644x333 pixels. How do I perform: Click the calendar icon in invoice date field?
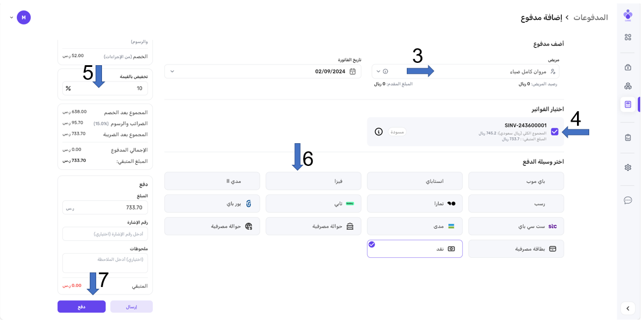point(353,72)
